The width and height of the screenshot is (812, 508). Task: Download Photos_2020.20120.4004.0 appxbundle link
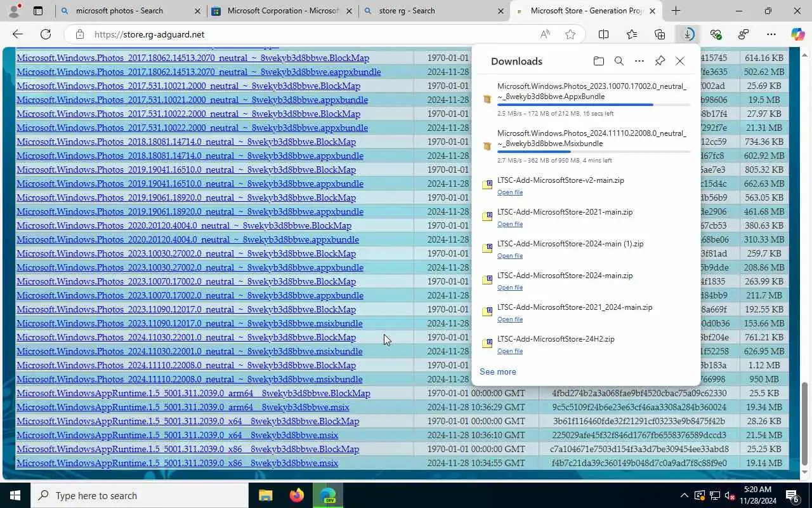[x=188, y=239]
